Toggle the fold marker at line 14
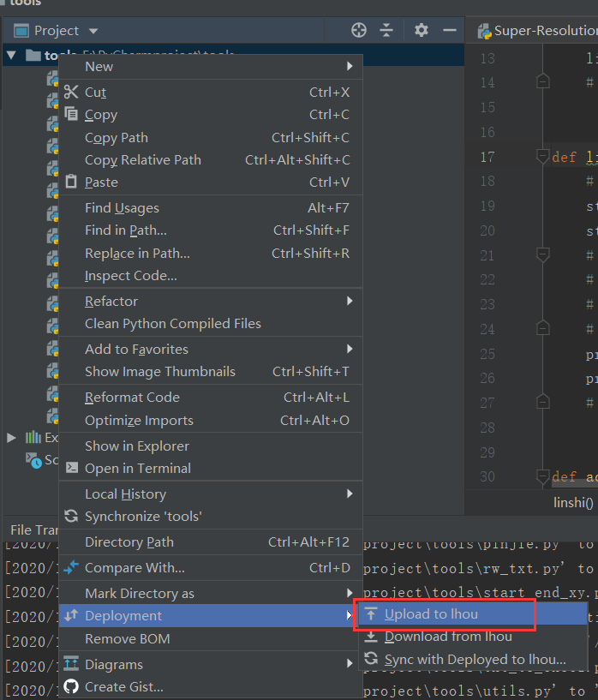This screenshot has width=598, height=700. [x=542, y=81]
